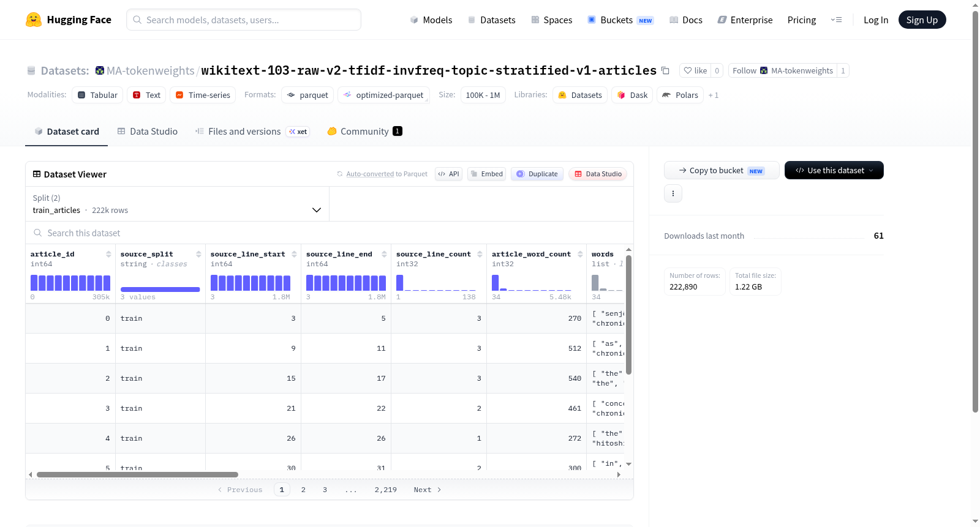Select the Dask library tag

[x=632, y=95]
